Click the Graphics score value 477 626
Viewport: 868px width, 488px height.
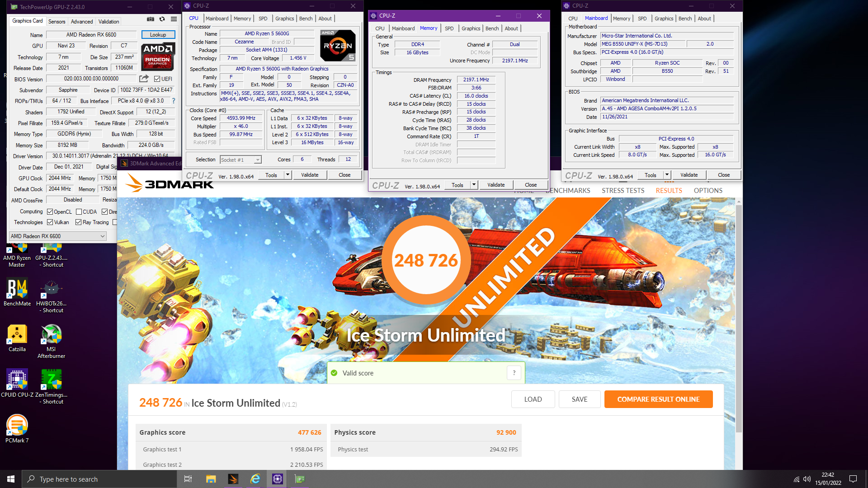click(309, 432)
